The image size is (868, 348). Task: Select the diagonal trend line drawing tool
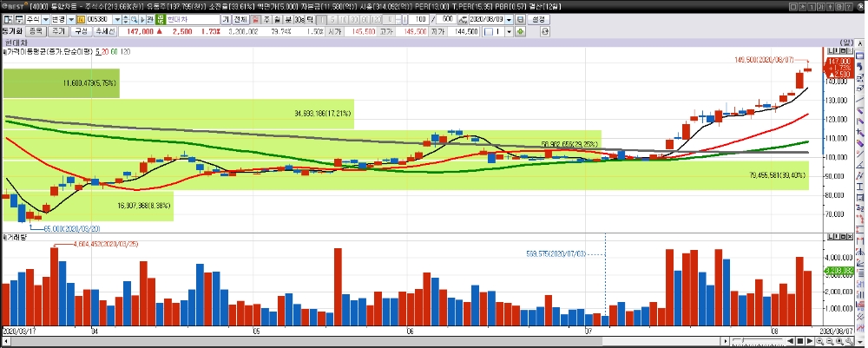(x=860, y=100)
